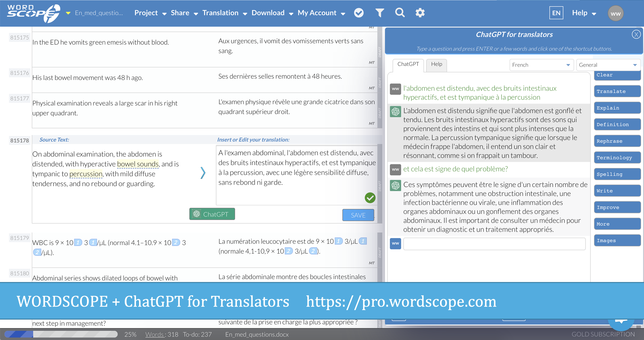Viewport: 644px width, 340px height.
Task: Click the Images shortcut button
Action: [617, 241]
